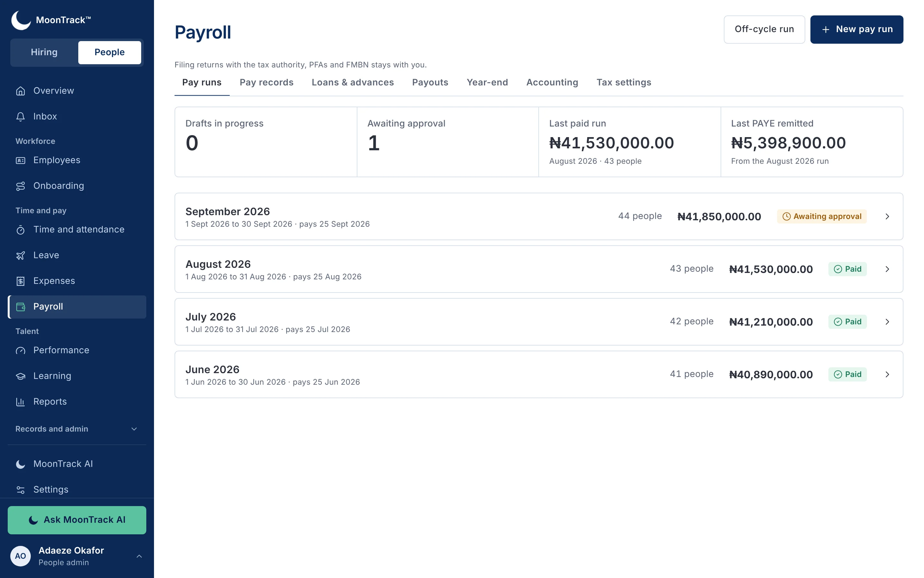The height and width of the screenshot is (578, 924).
Task: Open Learning via graduation cap icon
Action: 21,376
